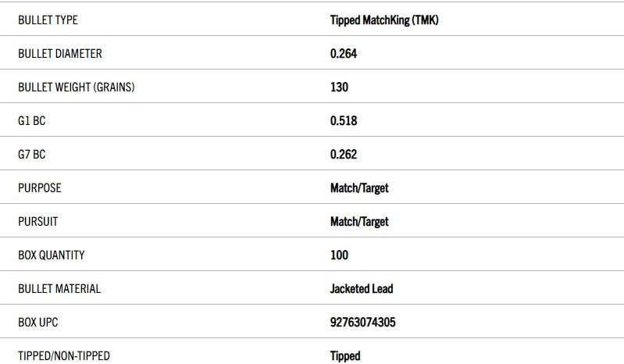This screenshot has height=364, width=624.
Task: Select the 0.262 value
Action: 344,155
